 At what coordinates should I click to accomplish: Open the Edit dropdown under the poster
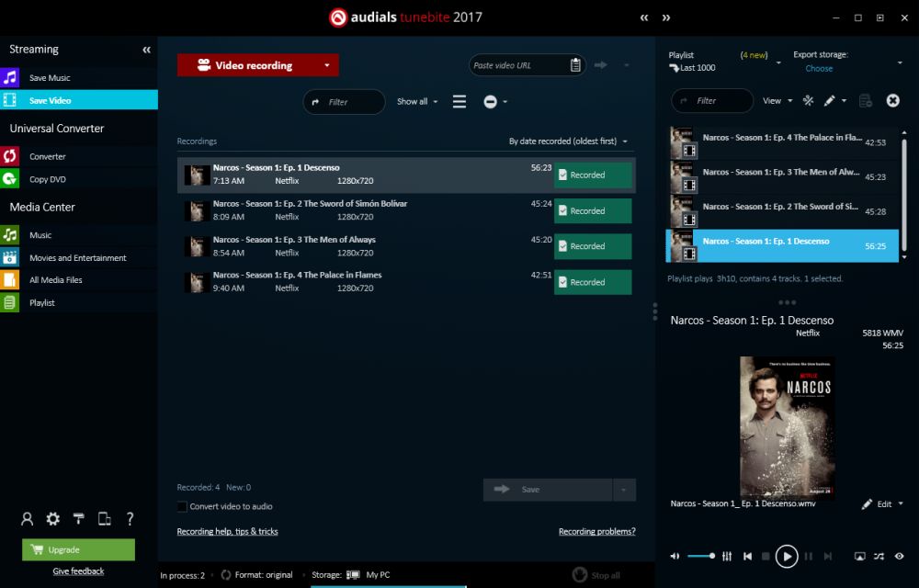pos(882,504)
